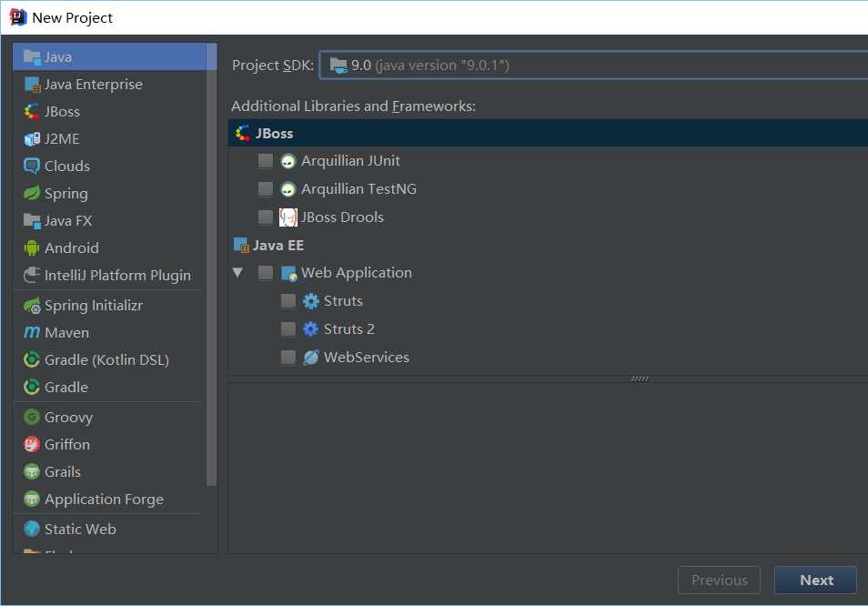The height and width of the screenshot is (606, 868).
Task: Click the splitter handle below frameworks list
Action: pyautogui.click(x=640, y=379)
